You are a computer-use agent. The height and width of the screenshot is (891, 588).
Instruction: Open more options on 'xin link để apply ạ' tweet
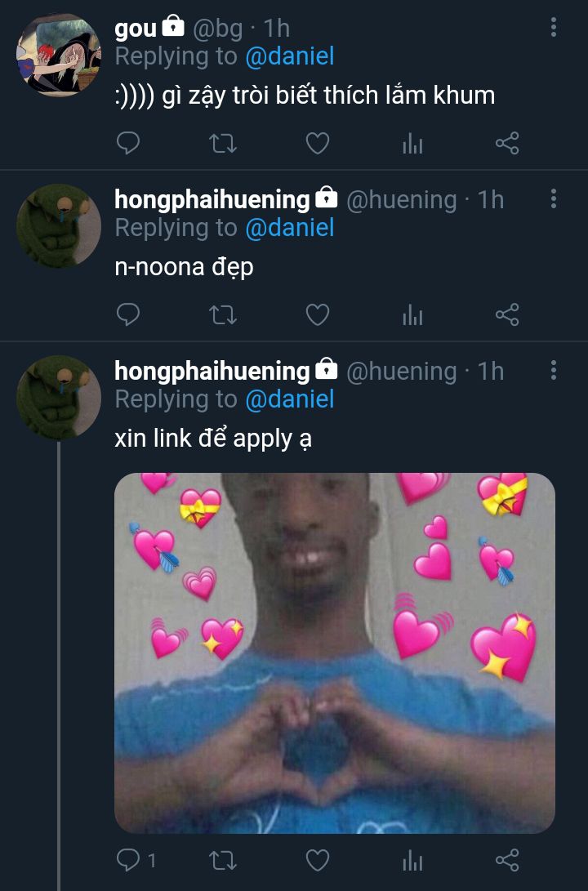554,371
